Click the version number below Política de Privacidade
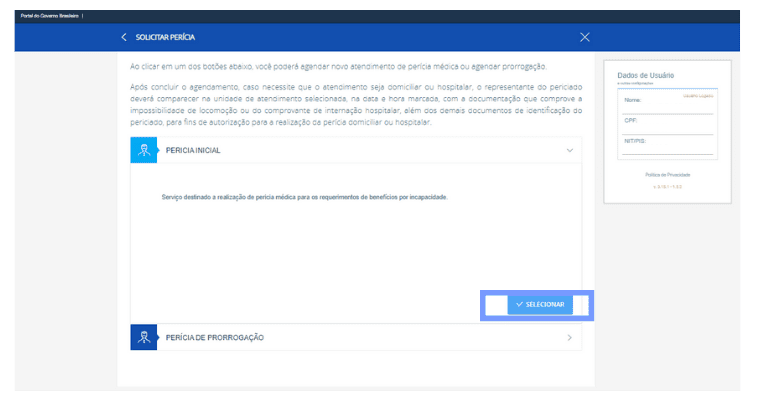769x401 pixels. point(667,187)
